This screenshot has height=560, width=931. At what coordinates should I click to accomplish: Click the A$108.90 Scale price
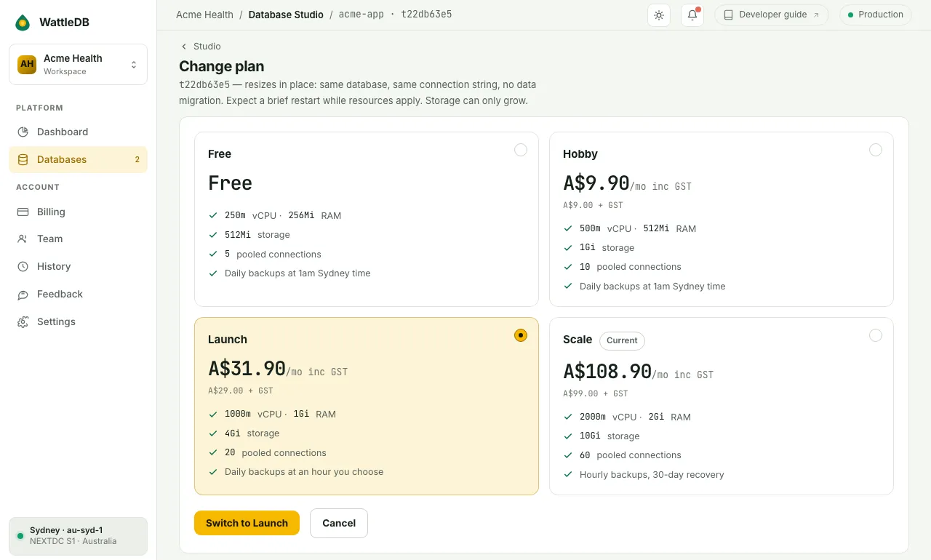(x=607, y=372)
